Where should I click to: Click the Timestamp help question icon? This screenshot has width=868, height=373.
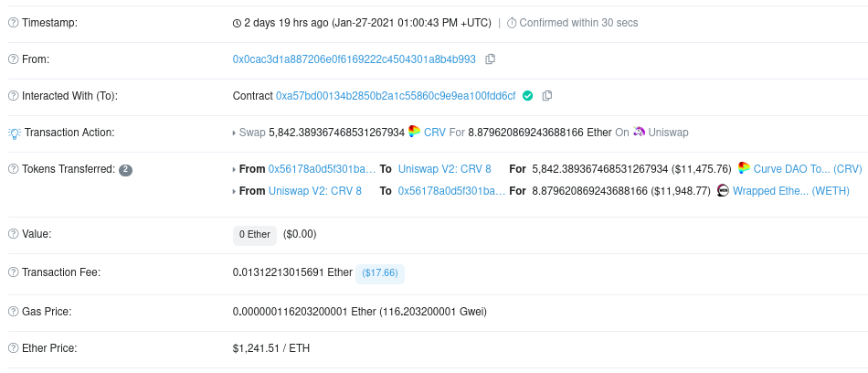tap(14, 23)
